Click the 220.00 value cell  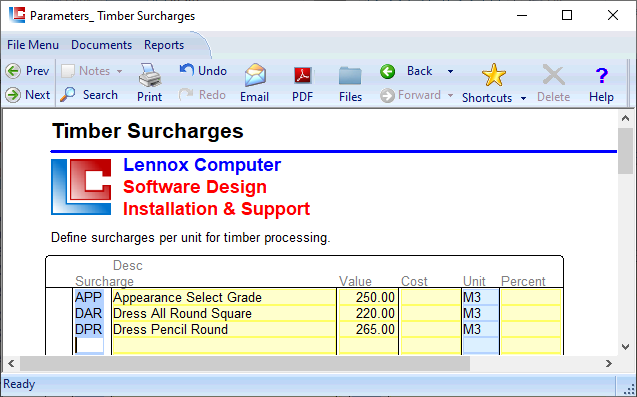pos(368,313)
